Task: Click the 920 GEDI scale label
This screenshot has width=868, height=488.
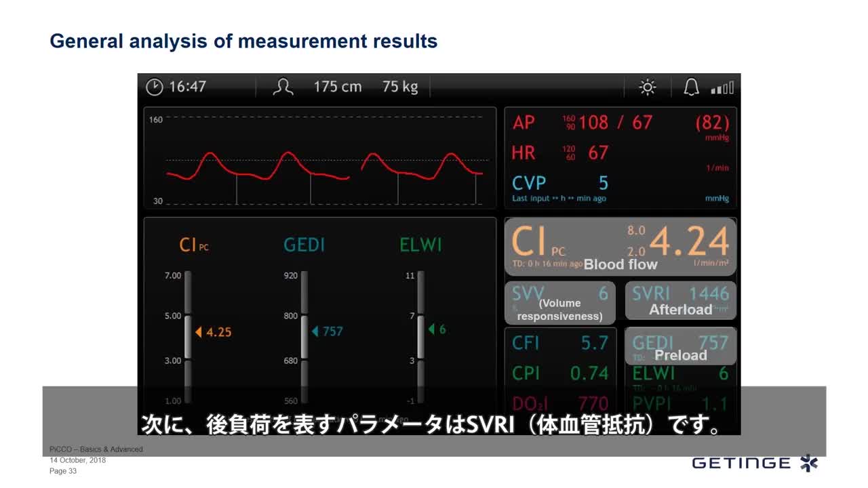Action: coord(290,276)
